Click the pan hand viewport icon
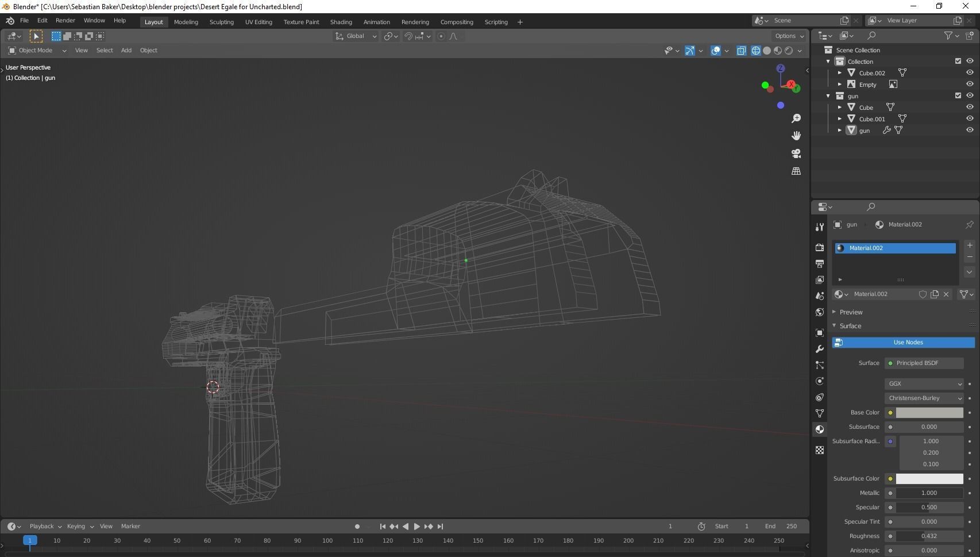This screenshot has width=980, height=557. pos(796,136)
